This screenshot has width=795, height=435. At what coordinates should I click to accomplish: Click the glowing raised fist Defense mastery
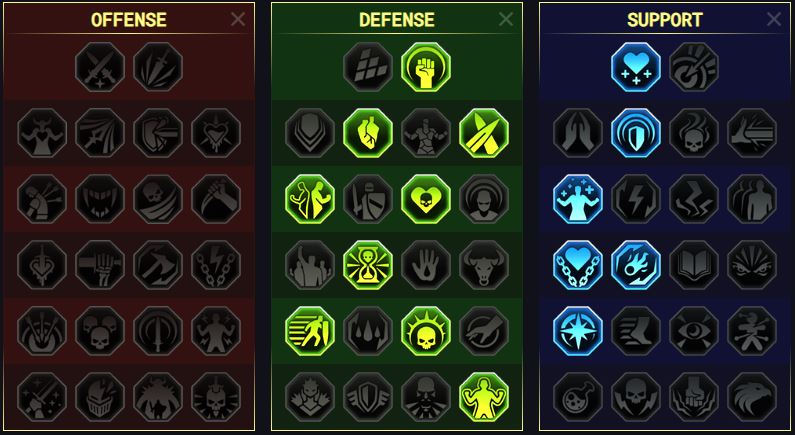(x=426, y=67)
